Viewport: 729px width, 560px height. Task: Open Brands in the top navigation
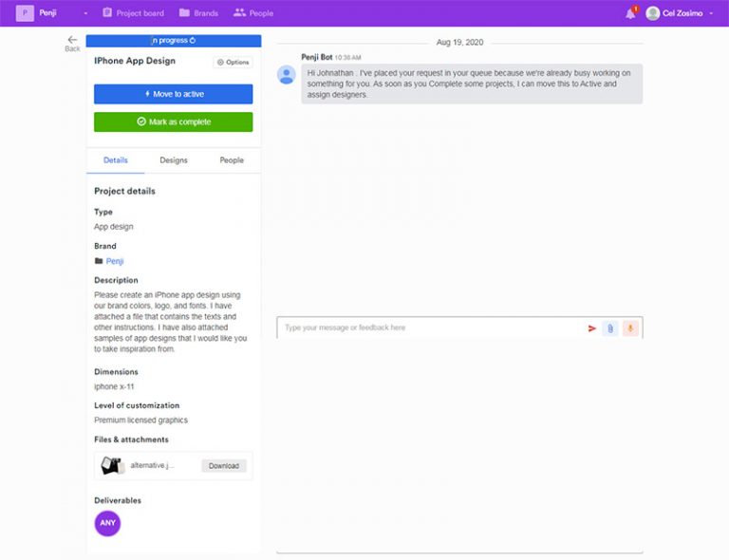pyautogui.click(x=198, y=13)
